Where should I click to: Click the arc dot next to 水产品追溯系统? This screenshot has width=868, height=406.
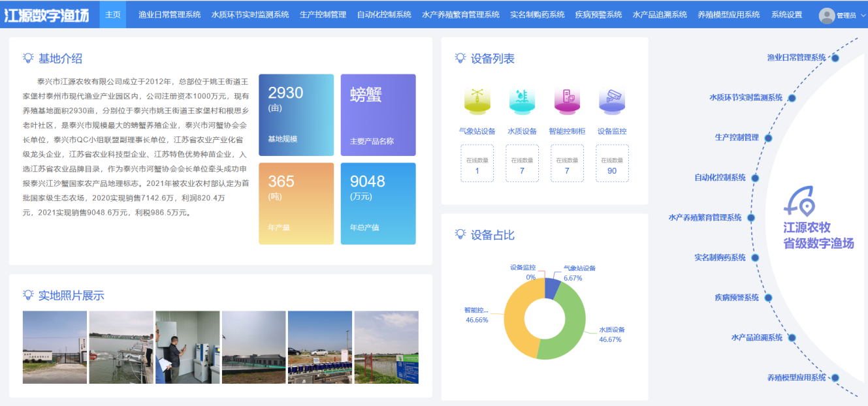792,338
